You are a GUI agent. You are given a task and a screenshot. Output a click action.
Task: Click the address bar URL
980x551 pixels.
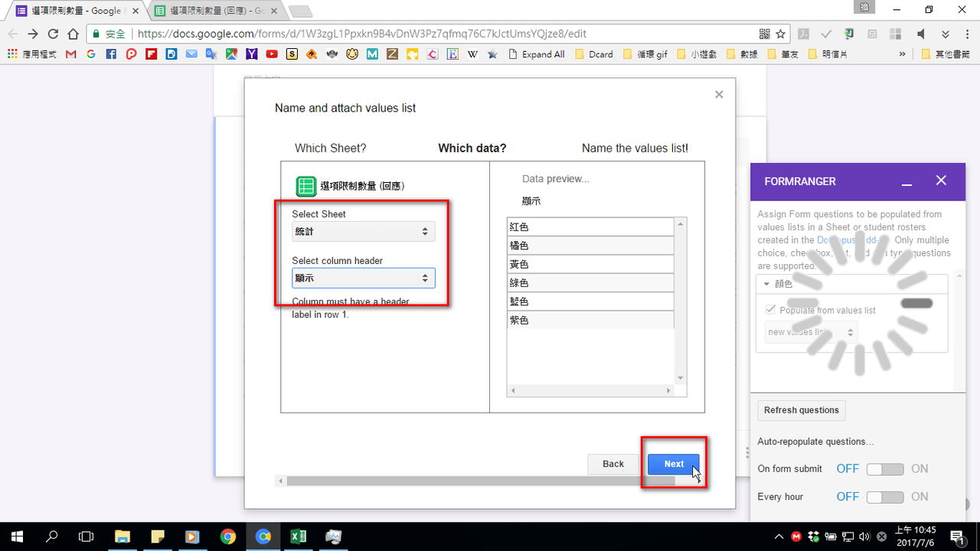click(x=362, y=34)
